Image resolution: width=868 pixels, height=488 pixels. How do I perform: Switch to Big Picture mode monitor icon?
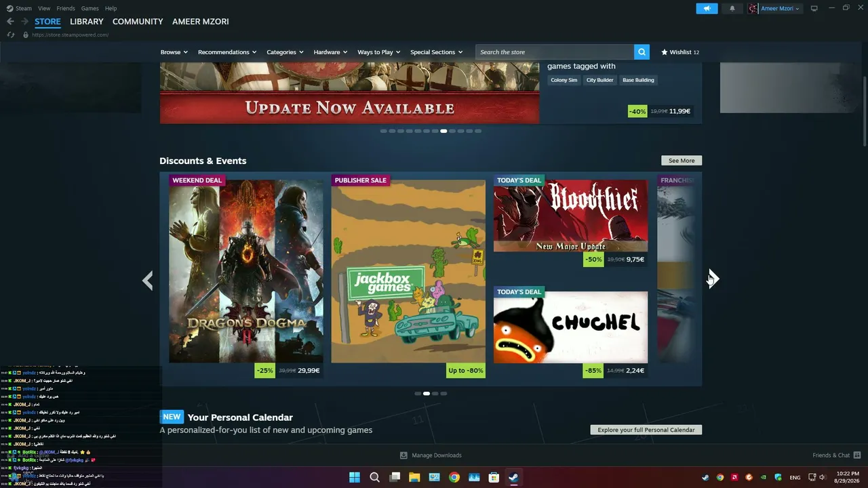(x=814, y=8)
